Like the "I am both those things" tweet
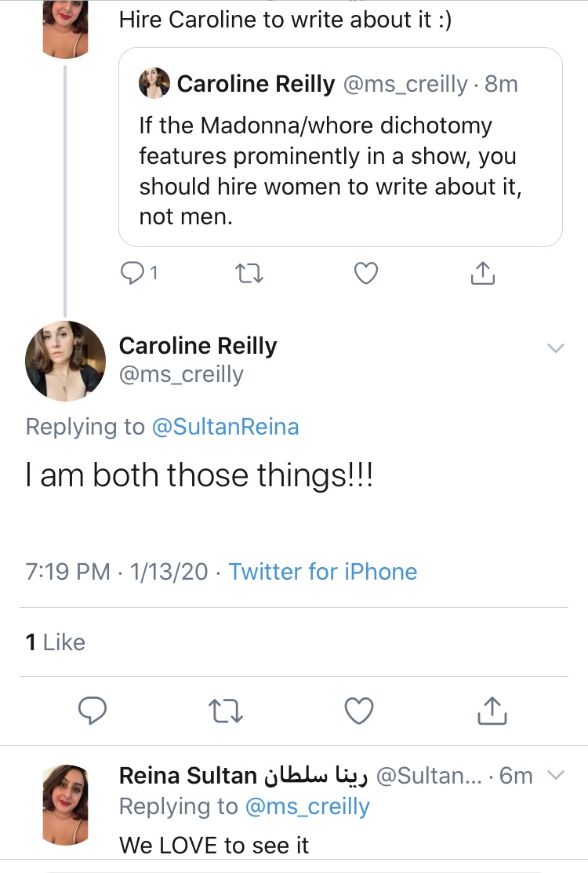Image resolution: width=588 pixels, height=873 pixels. [359, 711]
